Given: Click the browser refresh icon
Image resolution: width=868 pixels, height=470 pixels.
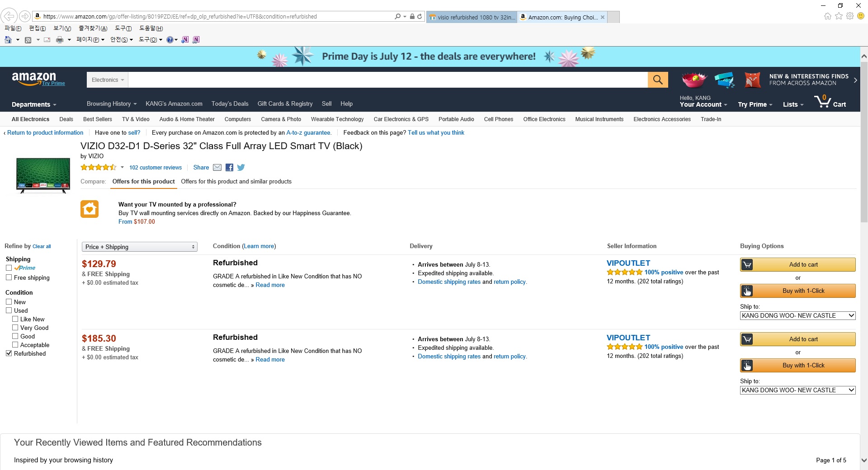Looking at the screenshot, I should coord(420,16).
